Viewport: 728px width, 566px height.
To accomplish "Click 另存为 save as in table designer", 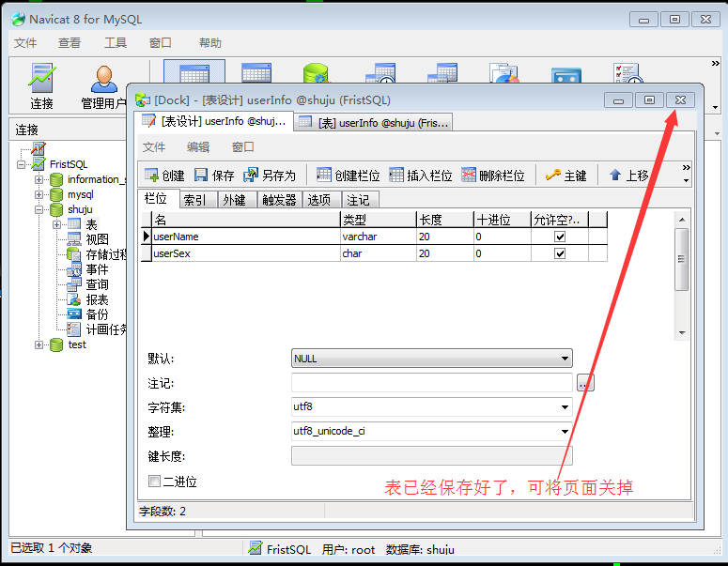I will pyautogui.click(x=270, y=176).
